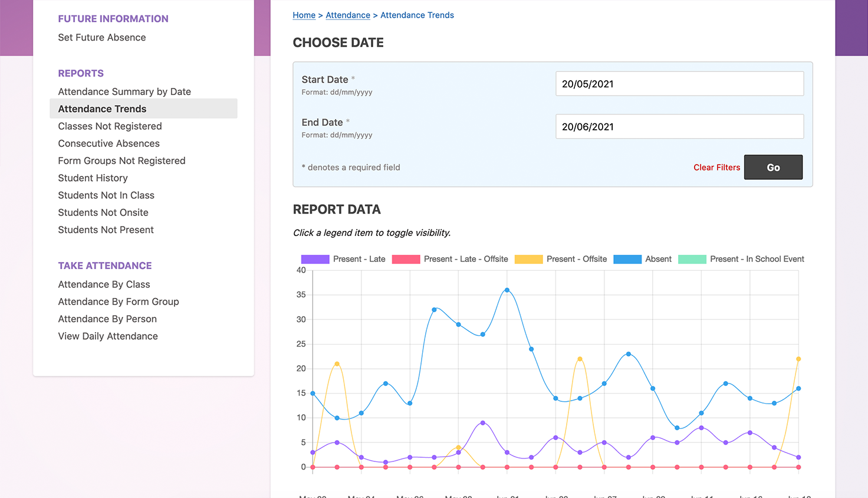
Task: Click purple Present - Late peak at 9
Action: 483,423
